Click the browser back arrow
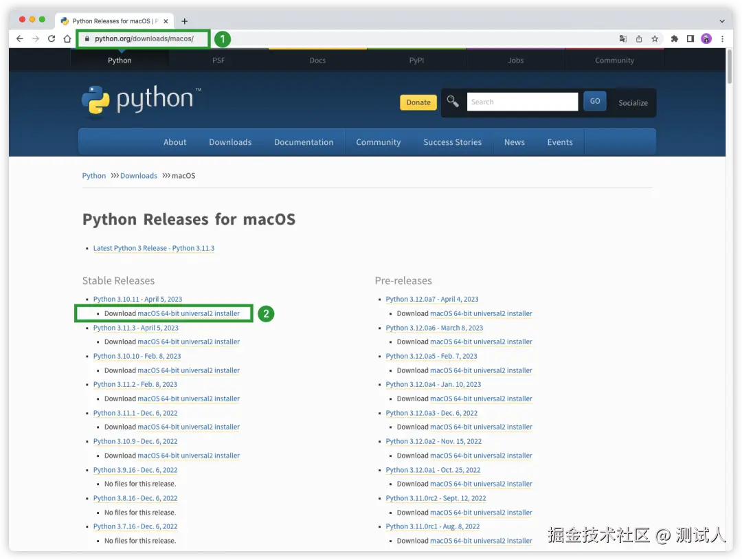The image size is (742, 560). pyautogui.click(x=19, y=38)
